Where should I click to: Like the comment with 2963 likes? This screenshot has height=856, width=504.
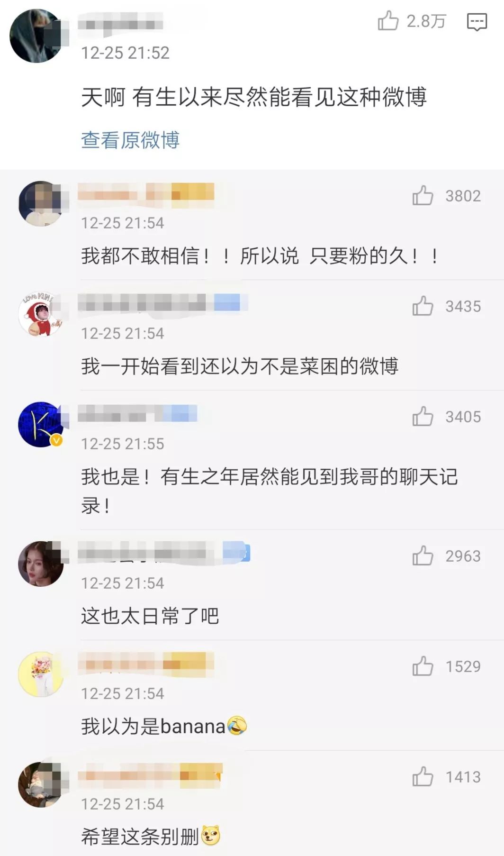(423, 555)
